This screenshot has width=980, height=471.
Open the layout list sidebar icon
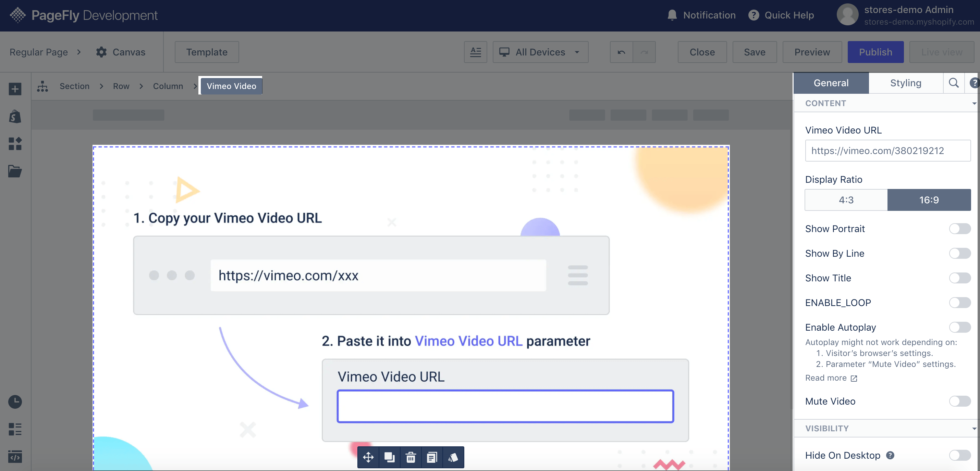coord(15,429)
